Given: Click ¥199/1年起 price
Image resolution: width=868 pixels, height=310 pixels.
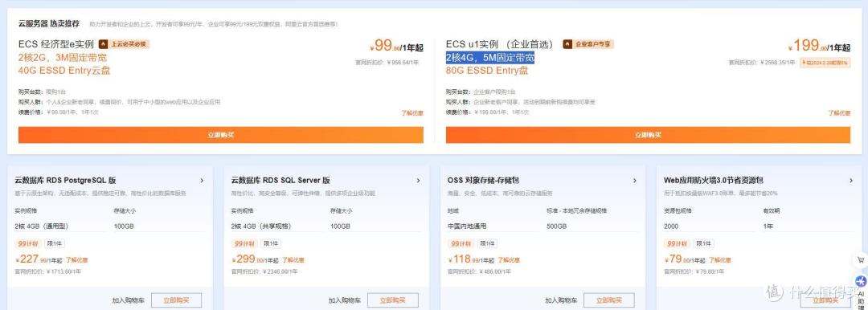Looking at the screenshot, I should [x=820, y=46].
